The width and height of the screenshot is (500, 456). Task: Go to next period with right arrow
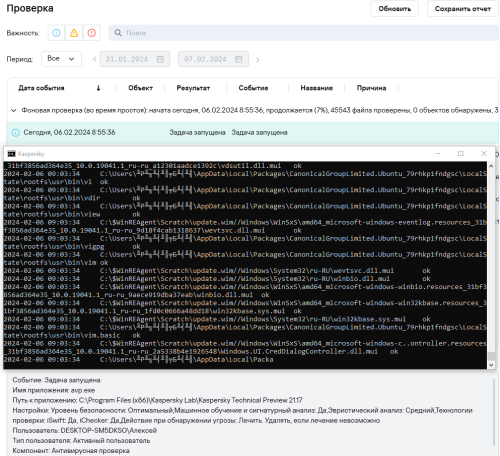pyautogui.click(x=257, y=60)
